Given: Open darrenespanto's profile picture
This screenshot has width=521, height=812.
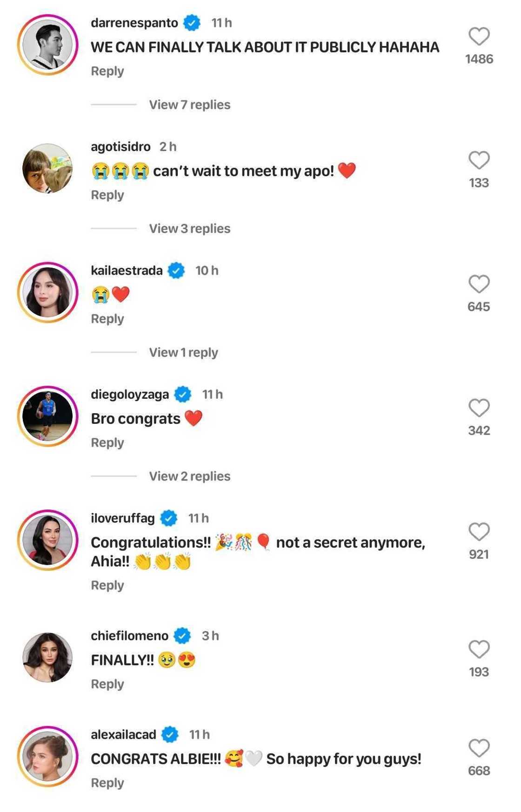Looking at the screenshot, I should coord(48,45).
